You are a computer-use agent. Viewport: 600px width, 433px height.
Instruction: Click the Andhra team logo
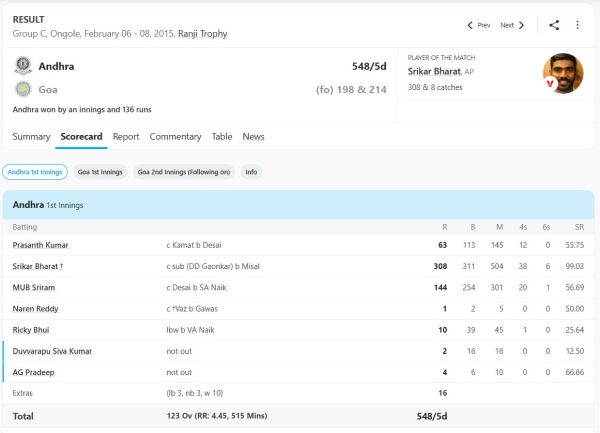tap(22, 66)
